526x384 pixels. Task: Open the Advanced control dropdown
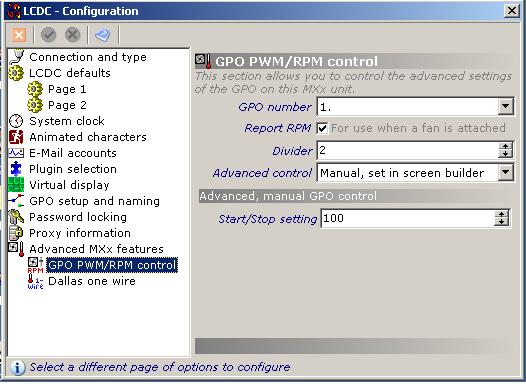[x=505, y=173]
